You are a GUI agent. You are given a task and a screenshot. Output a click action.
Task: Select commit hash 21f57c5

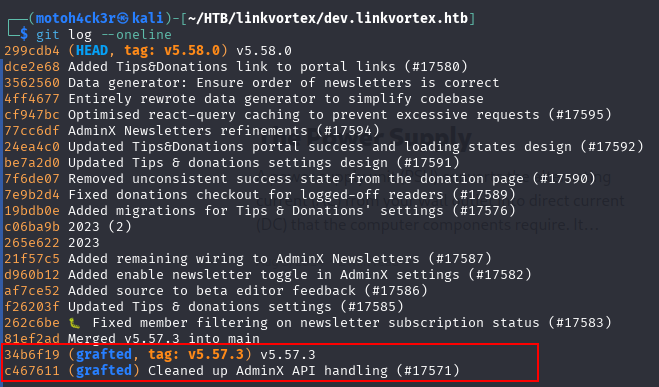click(x=32, y=258)
